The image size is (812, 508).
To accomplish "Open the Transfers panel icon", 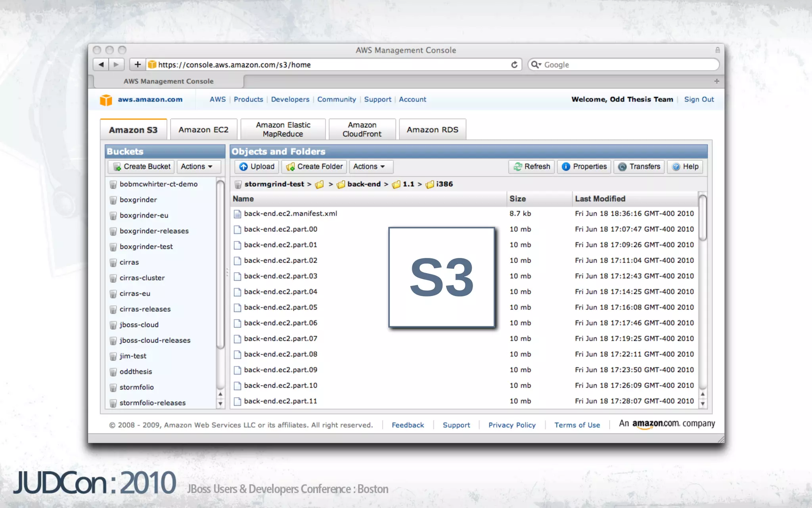I will point(622,167).
